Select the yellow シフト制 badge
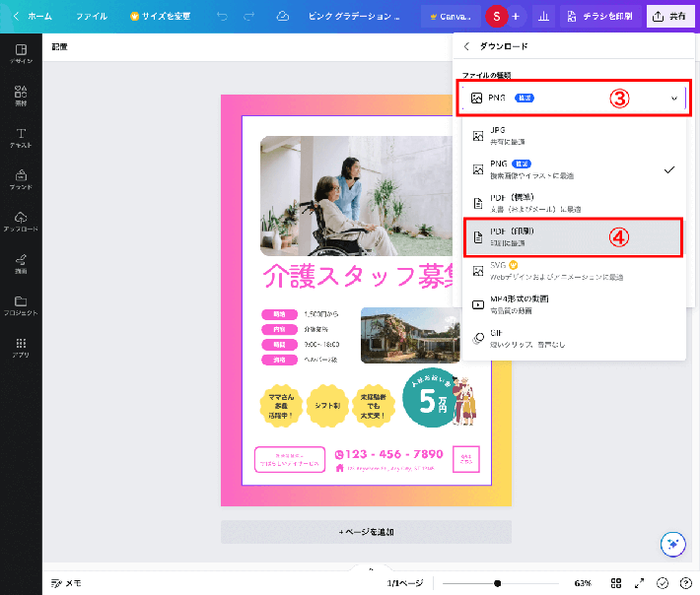This screenshot has width=700, height=595. [327, 406]
